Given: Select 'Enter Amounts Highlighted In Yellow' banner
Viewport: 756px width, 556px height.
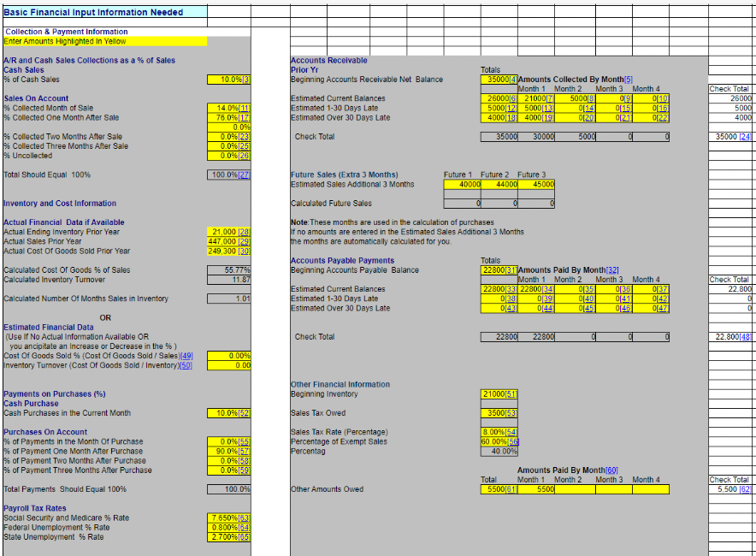Looking at the screenshot, I should [105, 41].
